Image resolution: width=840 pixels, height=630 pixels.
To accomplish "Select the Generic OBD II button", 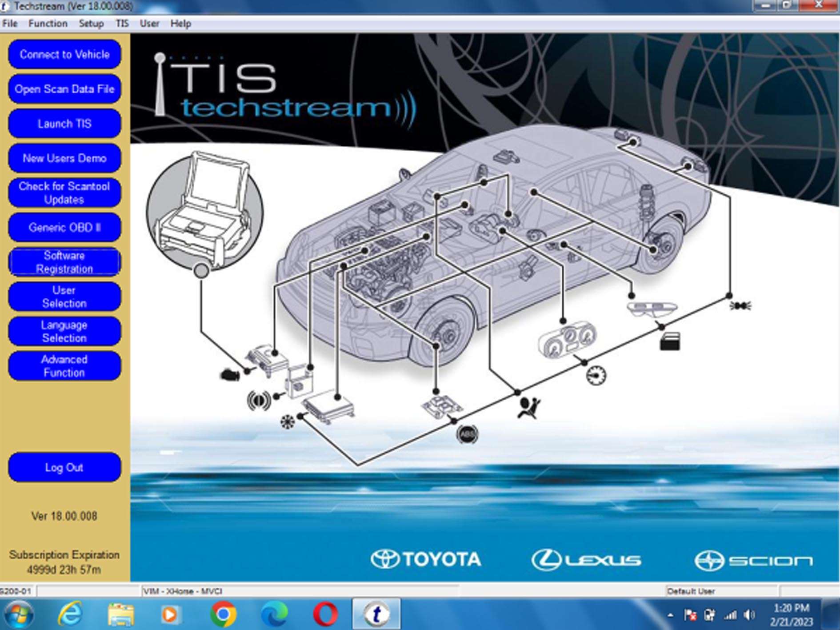I will tap(64, 228).
